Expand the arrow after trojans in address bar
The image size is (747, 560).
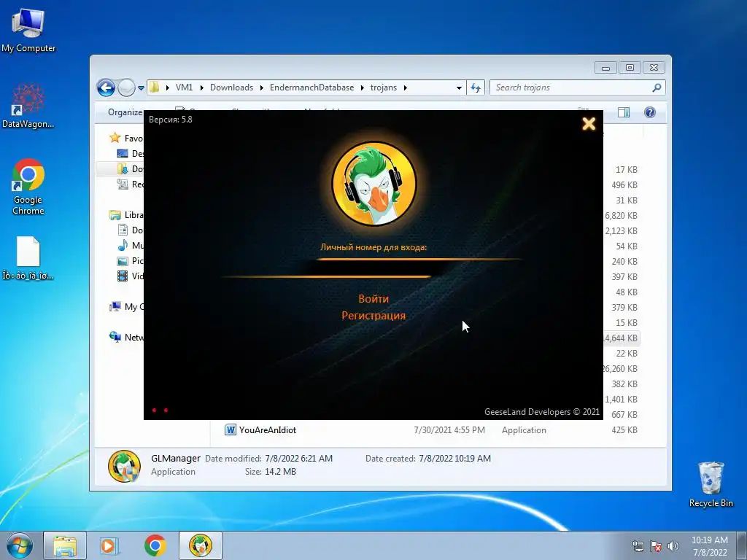(x=406, y=87)
